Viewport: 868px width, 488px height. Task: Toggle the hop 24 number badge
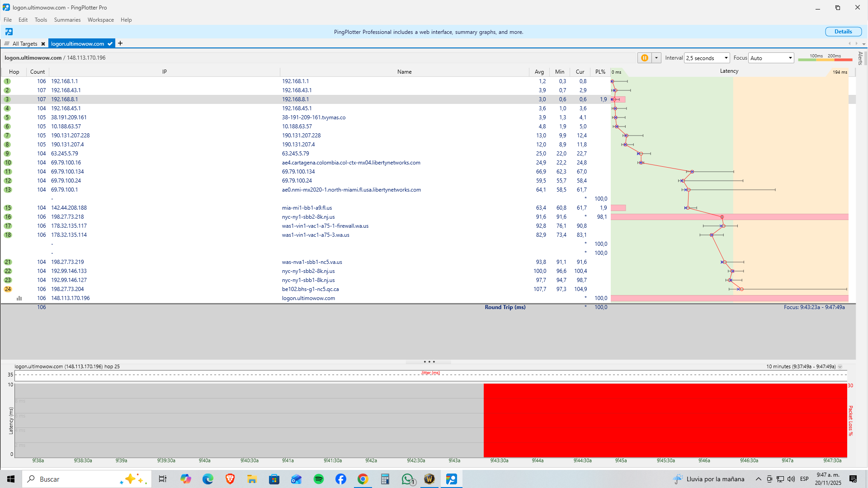[x=8, y=289]
